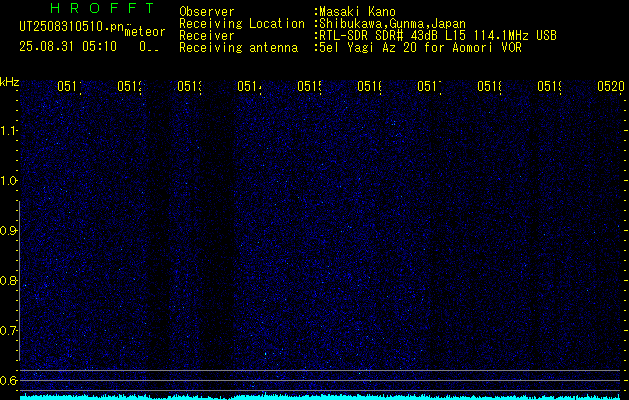Click the 0.7 kHz axis label
Viewport: 629px width, 400px height.
pos(8,330)
